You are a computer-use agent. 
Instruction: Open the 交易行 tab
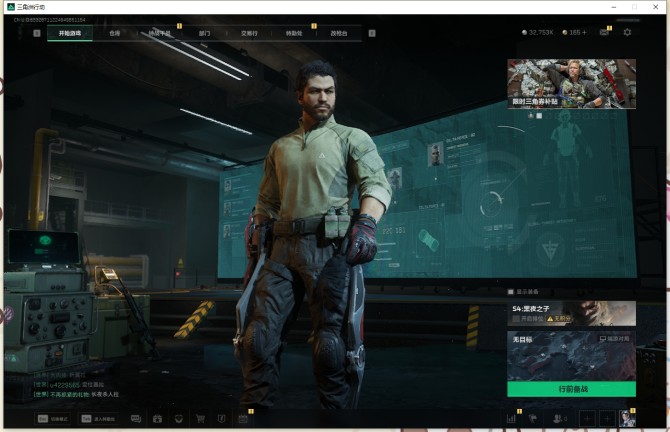[x=249, y=33]
